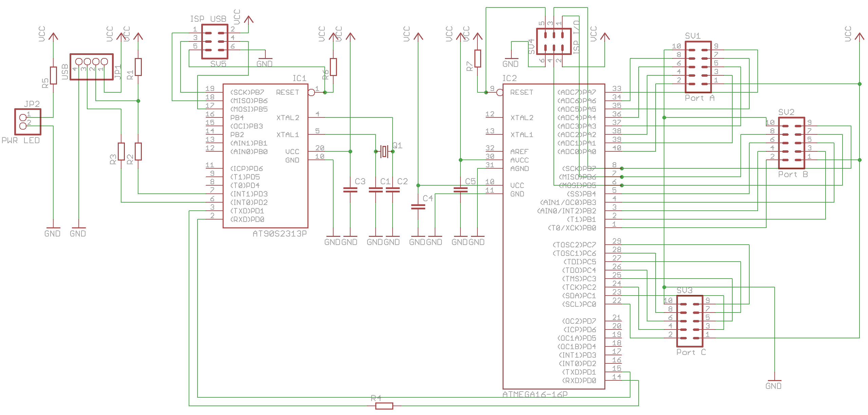
Task: Click the IC2 ATMEGA16 chip body
Action: pyautogui.click(x=554, y=237)
